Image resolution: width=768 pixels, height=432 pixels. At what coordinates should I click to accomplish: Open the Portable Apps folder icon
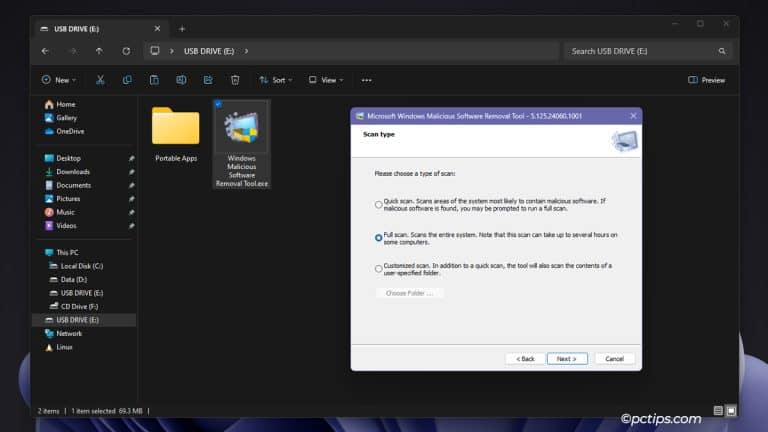pos(175,128)
